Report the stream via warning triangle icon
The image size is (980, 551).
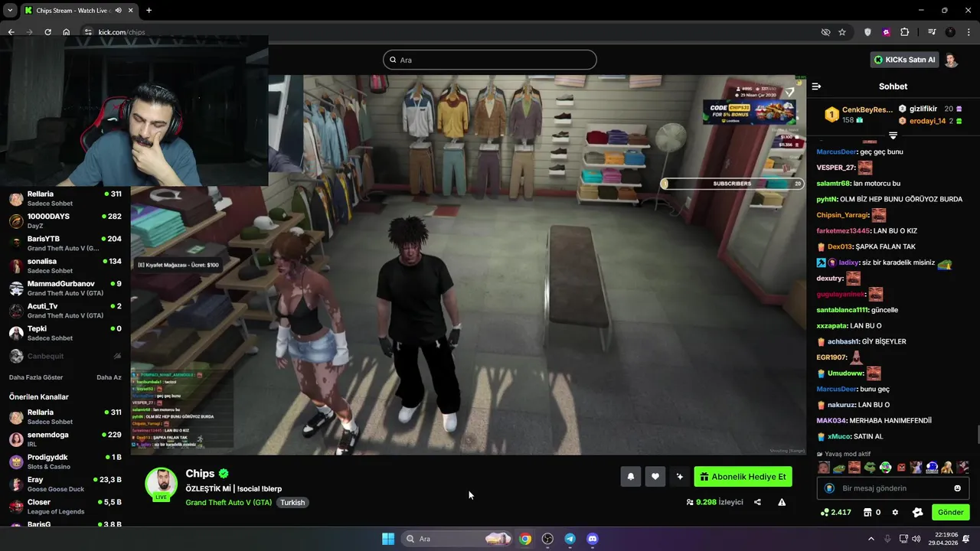782,502
